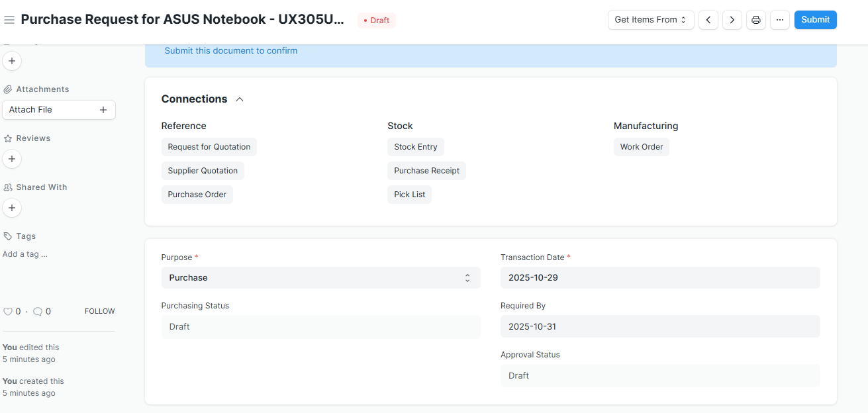Submit the purchase request
The image size is (868, 413).
[815, 20]
